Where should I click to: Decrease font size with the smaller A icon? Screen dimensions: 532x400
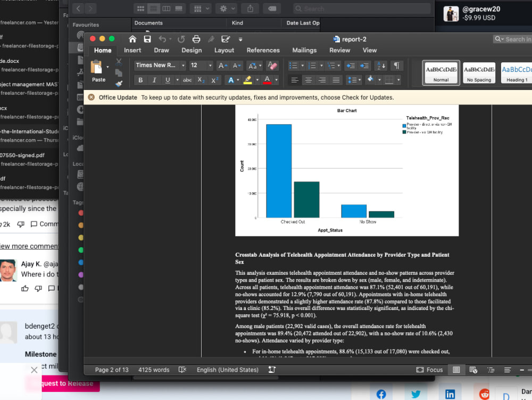(x=237, y=66)
